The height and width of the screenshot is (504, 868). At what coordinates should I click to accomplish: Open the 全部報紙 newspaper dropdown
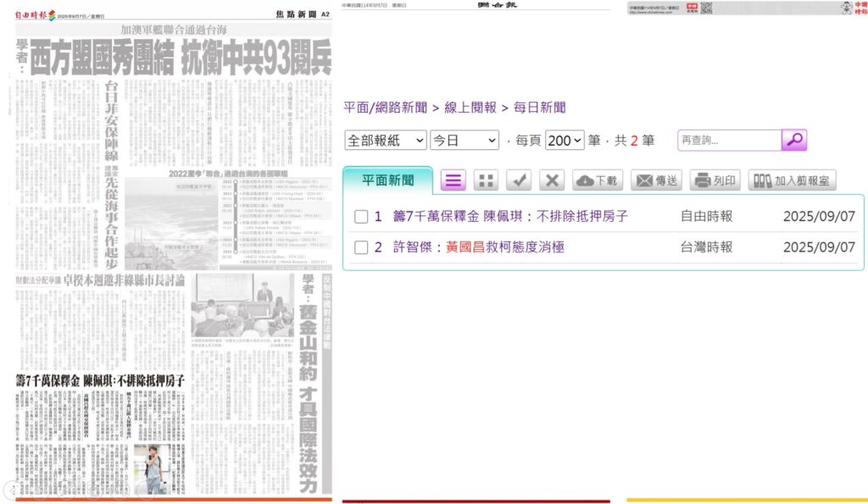click(386, 141)
